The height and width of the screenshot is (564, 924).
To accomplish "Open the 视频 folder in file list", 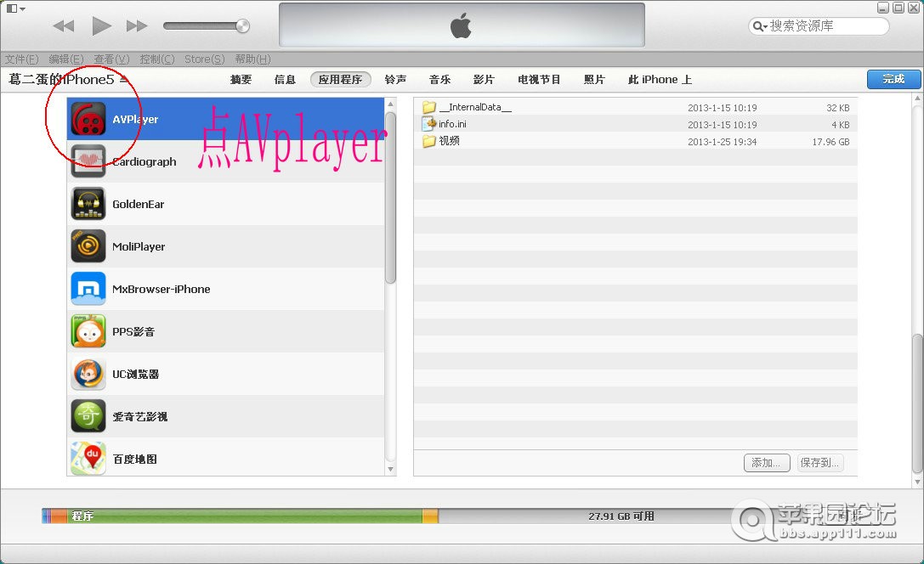I will 449,141.
